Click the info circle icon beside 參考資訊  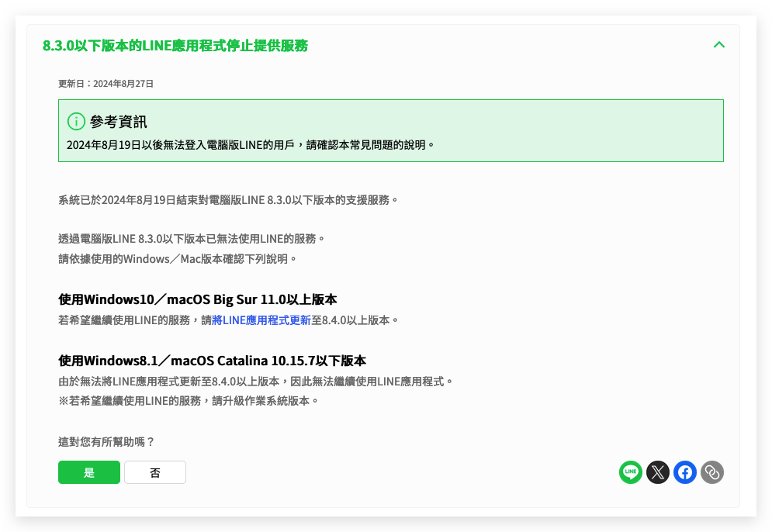76,121
